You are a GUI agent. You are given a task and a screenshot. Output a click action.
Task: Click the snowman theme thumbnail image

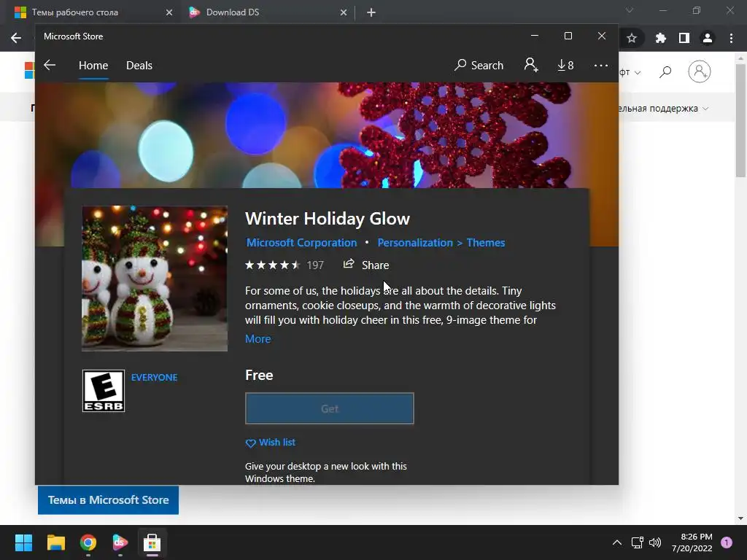[x=155, y=279]
